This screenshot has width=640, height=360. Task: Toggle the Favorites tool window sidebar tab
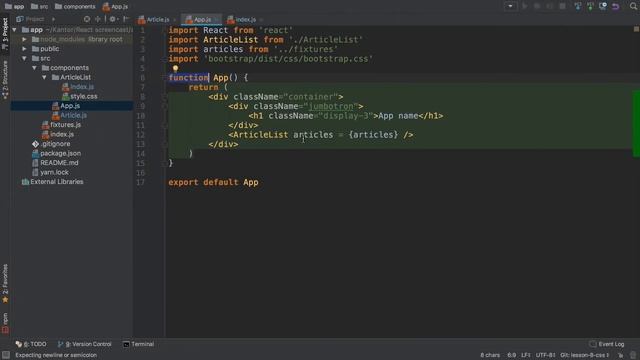(x=5, y=283)
